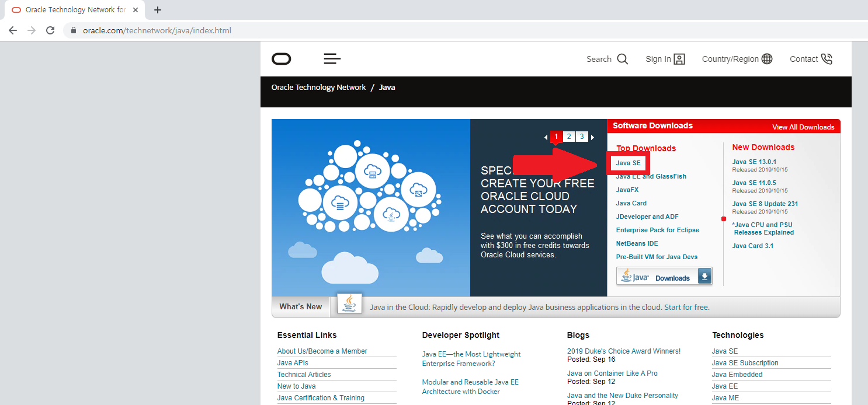The width and height of the screenshot is (868, 405).
Task: Open Pre-Built VM for Java Devs link
Action: [x=657, y=257]
